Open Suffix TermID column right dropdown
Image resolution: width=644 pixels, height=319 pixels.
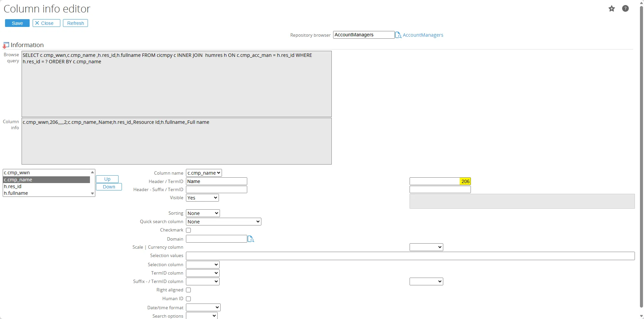tap(426, 282)
